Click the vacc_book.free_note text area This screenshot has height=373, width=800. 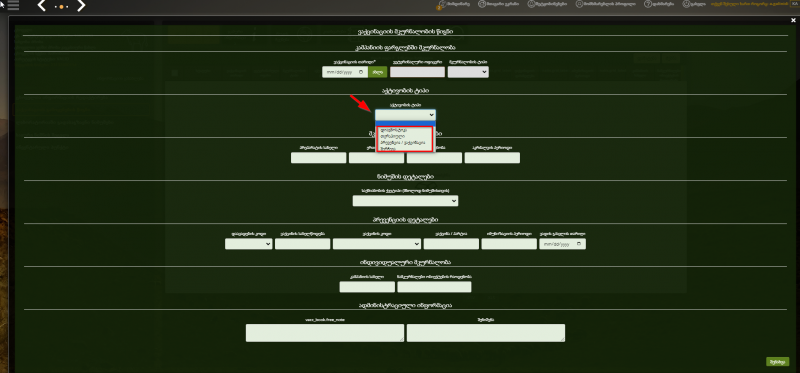click(x=324, y=333)
